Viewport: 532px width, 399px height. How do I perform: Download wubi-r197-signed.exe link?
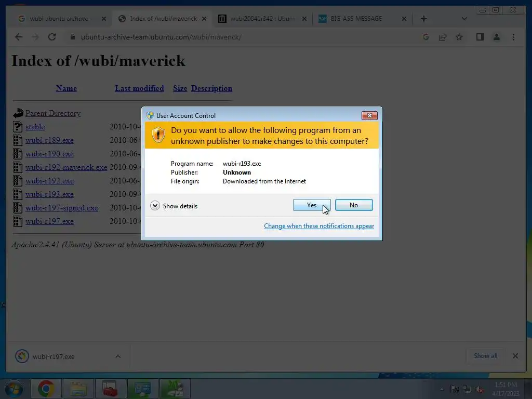point(62,208)
